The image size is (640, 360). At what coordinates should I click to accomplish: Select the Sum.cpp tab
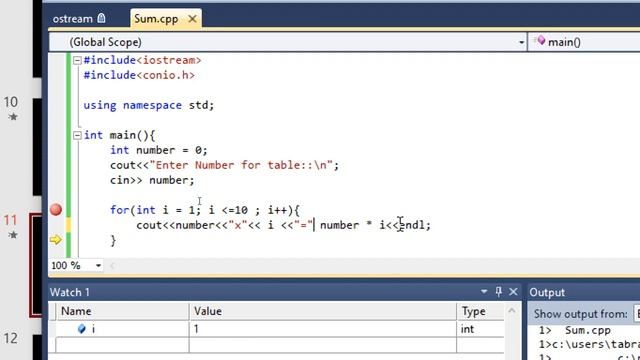point(156,19)
